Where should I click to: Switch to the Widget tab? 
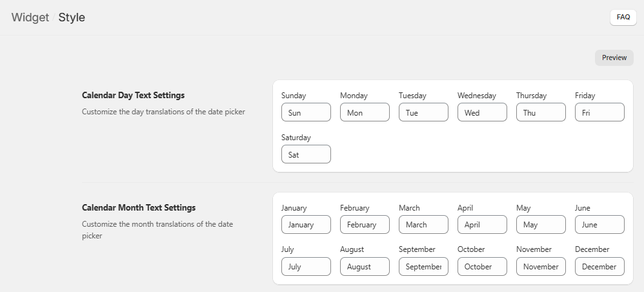point(30,17)
